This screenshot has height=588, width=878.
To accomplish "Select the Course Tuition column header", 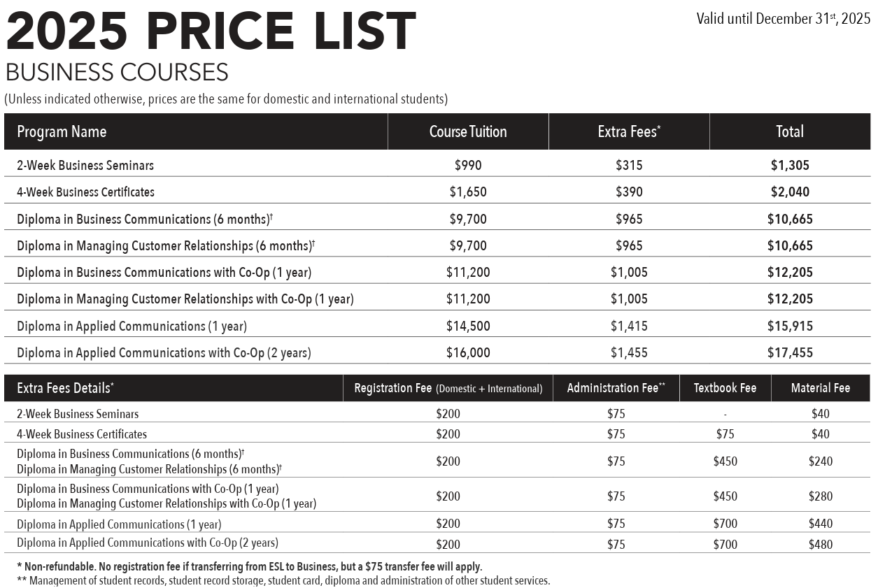I will click(x=468, y=131).
